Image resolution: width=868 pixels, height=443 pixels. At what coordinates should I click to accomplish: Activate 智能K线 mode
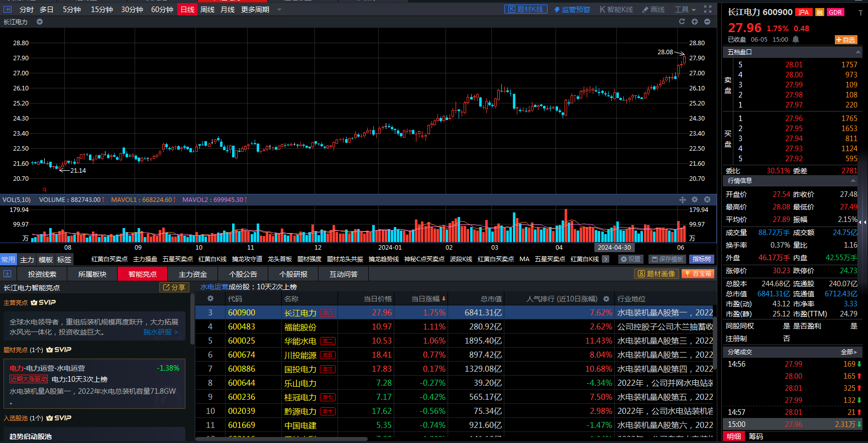click(x=616, y=10)
